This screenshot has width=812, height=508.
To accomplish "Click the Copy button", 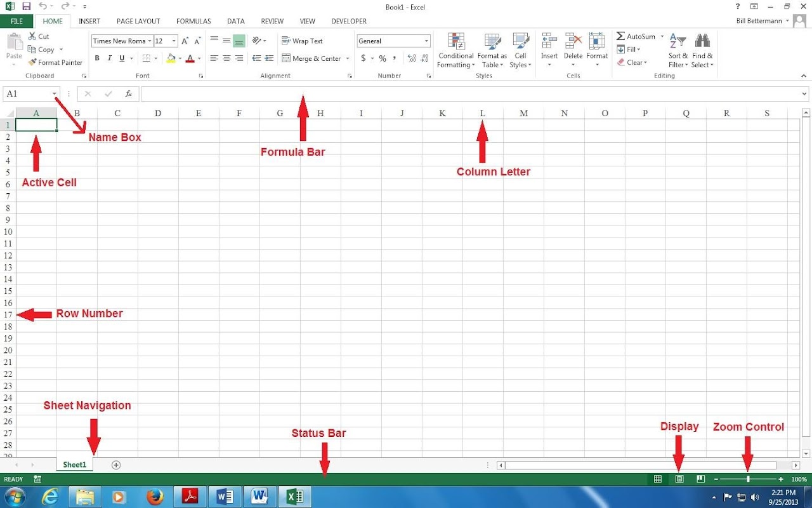I will coord(41,50).
